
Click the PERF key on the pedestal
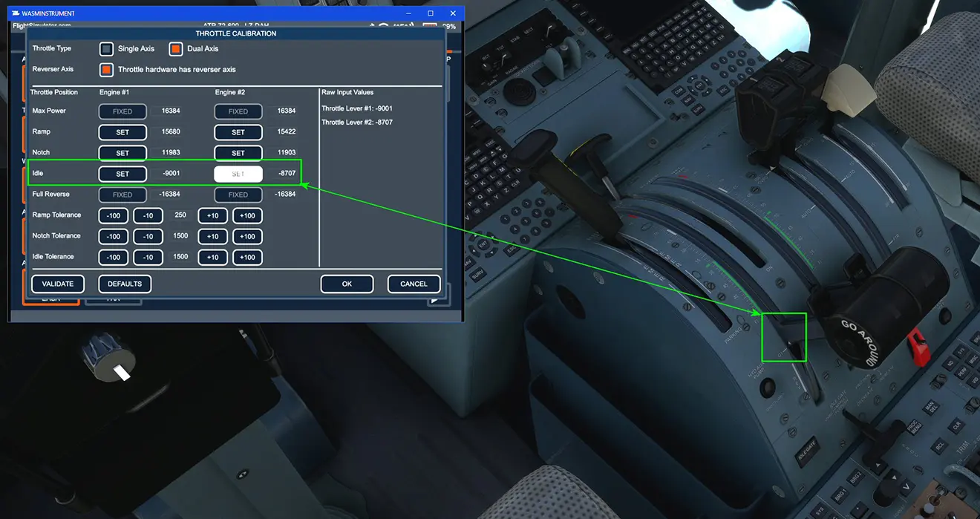pos(962,373)
